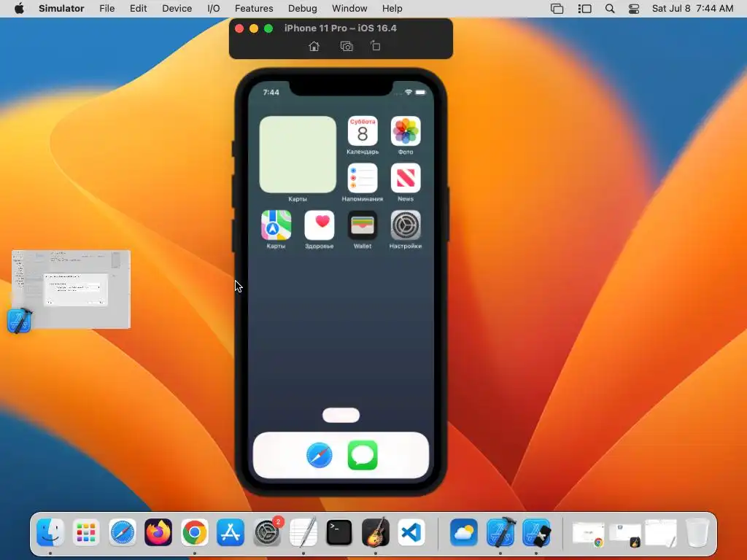Viewport: 747px width, 560px height.
Task: Minimize the Simulator window with the yellow button
Action: pos(254,28)
